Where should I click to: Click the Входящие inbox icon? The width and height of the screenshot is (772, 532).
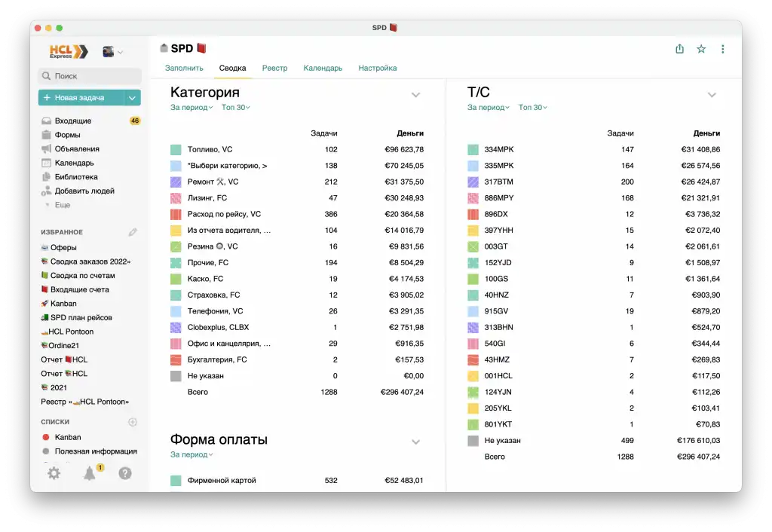[x=46, y=121]
